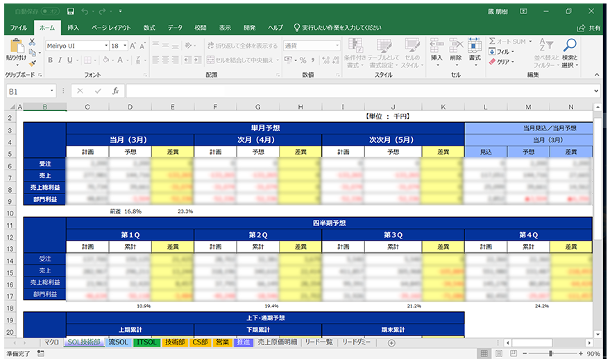The height and width of the screenshot is (364, 610).
Task: Click the Cut scissors icon
Action: [32, 42]
